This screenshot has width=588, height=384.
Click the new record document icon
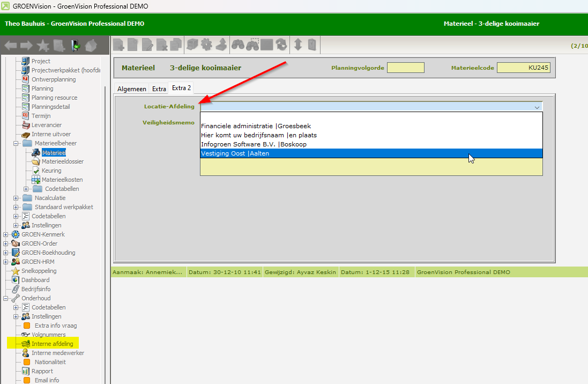[118, 45]
